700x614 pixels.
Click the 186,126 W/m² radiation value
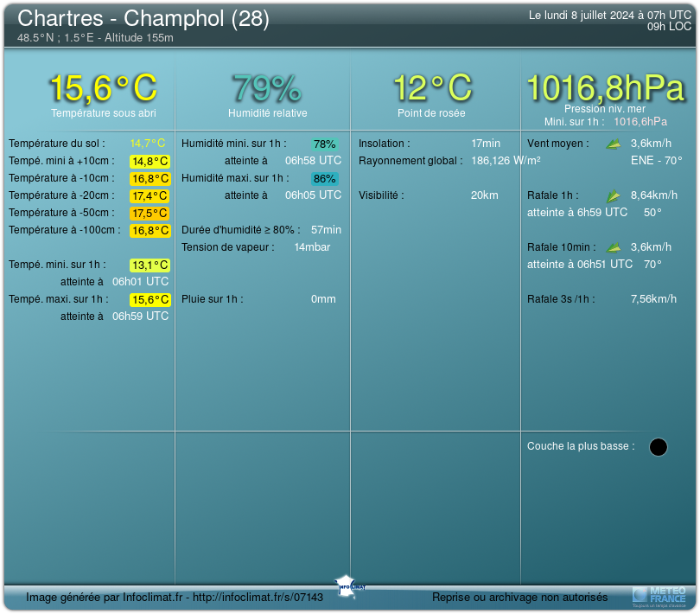click(506, 161)
